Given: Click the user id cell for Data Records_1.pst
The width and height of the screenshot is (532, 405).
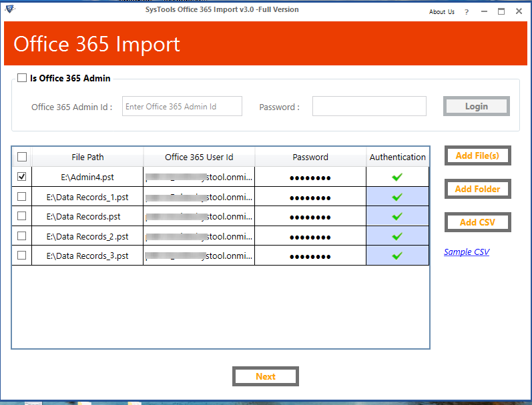Looking at the screenshot, I should [x=199, y=197].
